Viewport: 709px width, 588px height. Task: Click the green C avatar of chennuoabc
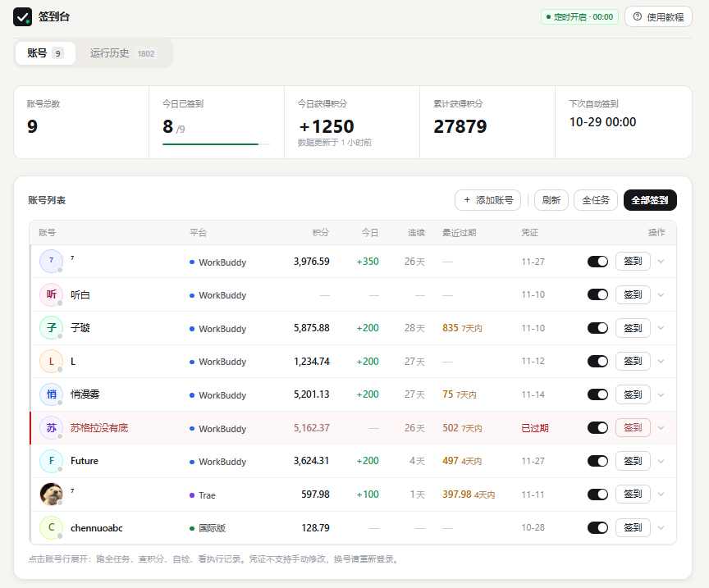coord(51,527)
